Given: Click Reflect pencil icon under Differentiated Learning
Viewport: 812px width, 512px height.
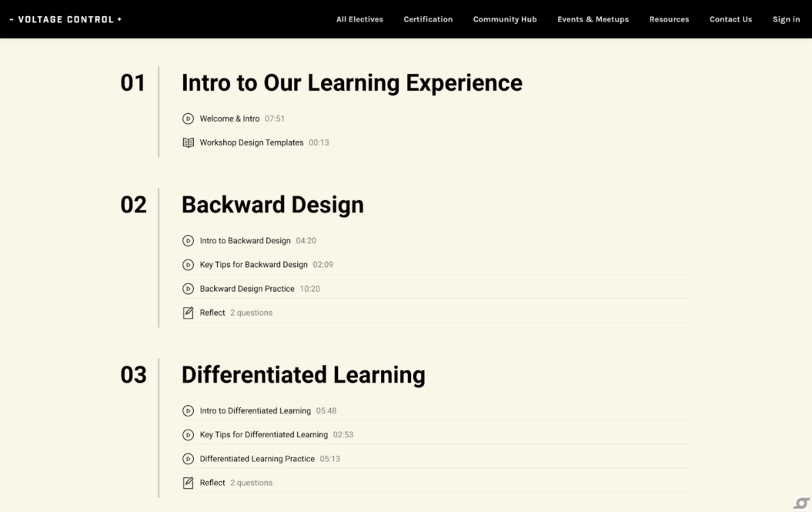Looking at the screenshot, I should pyautogui.click(x=188, y=483).
